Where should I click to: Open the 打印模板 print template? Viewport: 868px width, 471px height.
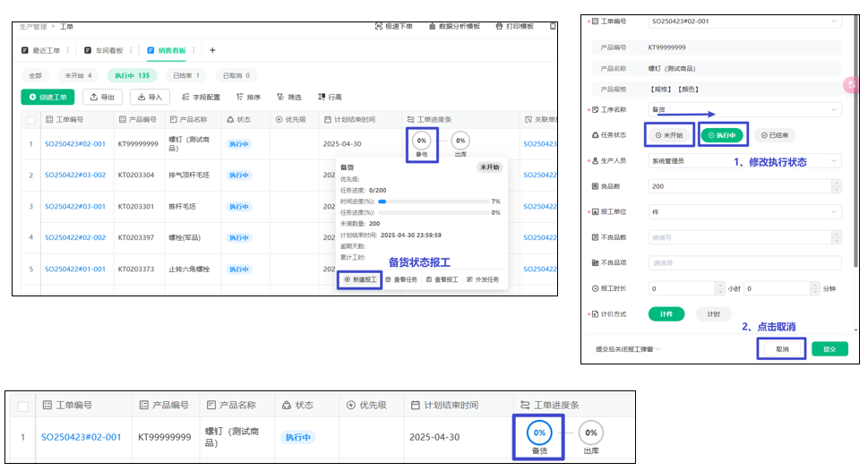(x=499, y=27)
